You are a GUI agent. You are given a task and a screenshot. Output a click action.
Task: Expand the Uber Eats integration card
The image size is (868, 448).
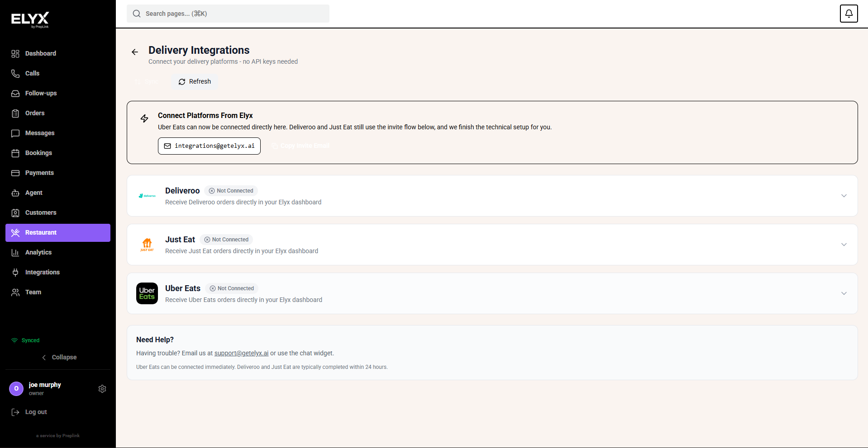pos(844,293)
